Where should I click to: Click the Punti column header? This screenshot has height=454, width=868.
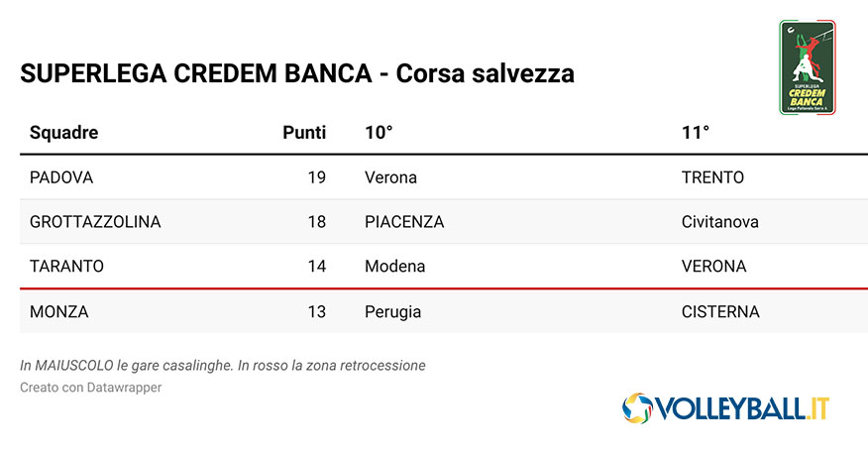304,133
